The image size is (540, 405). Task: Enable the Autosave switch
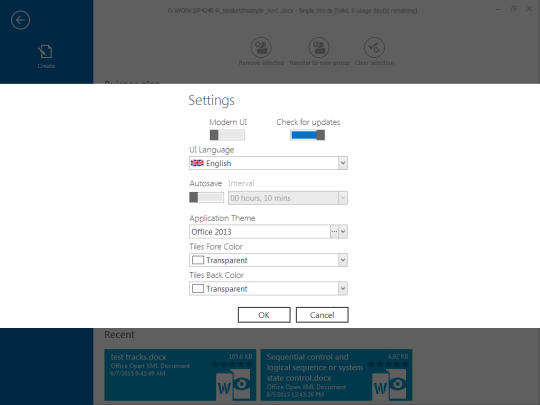click(206, 197)
